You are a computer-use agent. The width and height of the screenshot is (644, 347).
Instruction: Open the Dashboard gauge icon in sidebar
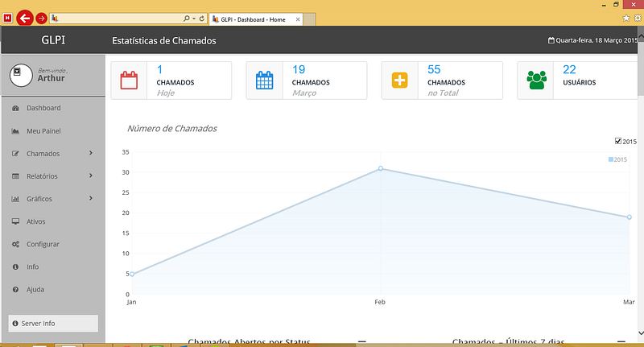tap(15, 109)
